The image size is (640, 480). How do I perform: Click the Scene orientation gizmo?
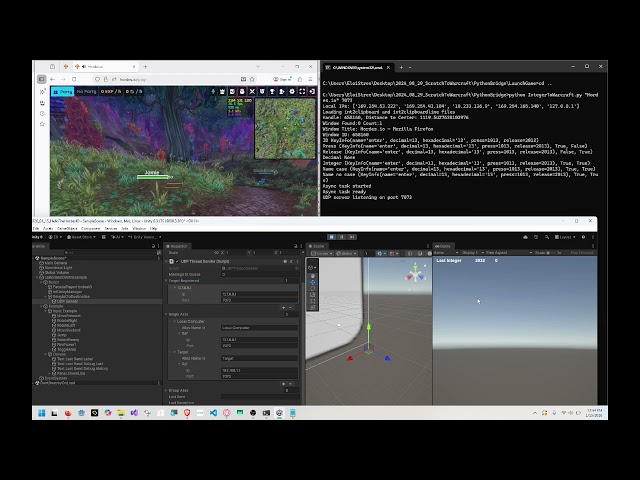[416, 275]
